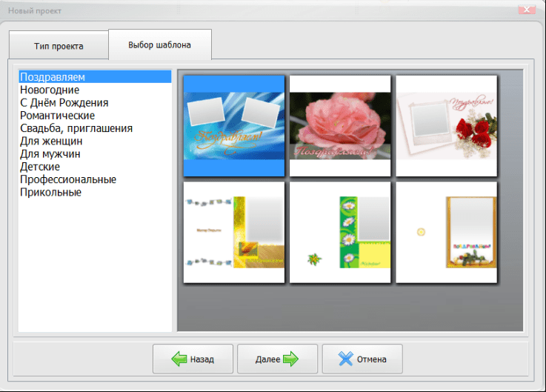This screenshot has height=392, width=546.
Task: Choose the Детские category
Action: tap(41, 167)
